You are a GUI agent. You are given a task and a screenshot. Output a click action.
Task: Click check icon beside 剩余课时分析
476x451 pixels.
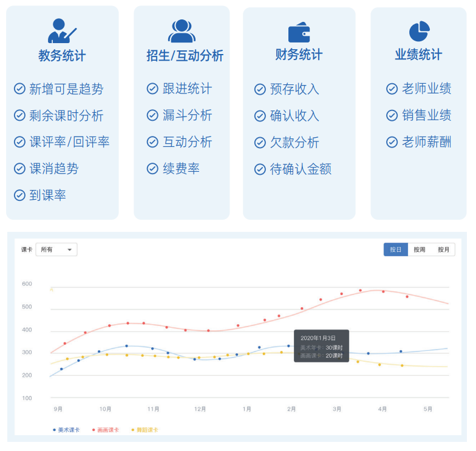pos(19,115)
